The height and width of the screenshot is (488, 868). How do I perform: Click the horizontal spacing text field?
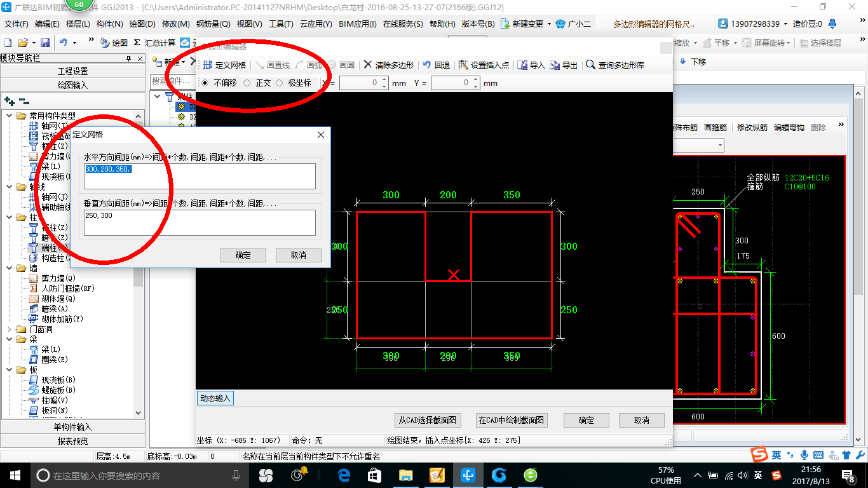pyautogui.click(x=200, y=176)
